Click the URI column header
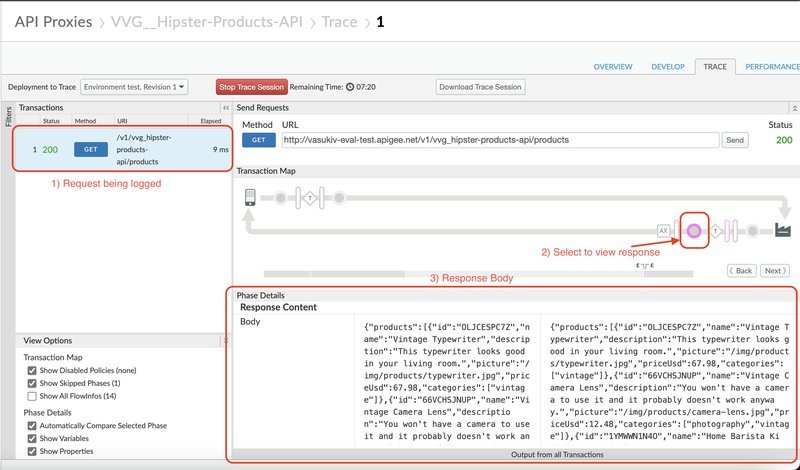This screenshot has height=470, width=800. point(122,121)
